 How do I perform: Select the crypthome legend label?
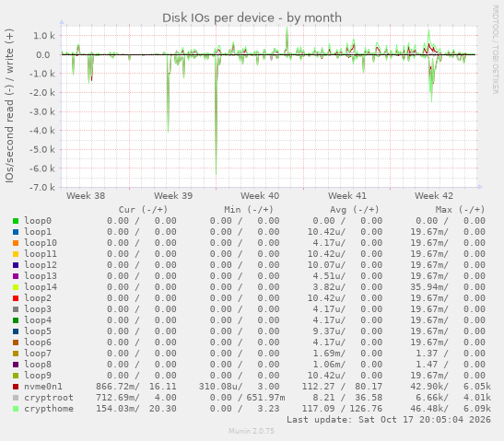(x=49, y=409)
